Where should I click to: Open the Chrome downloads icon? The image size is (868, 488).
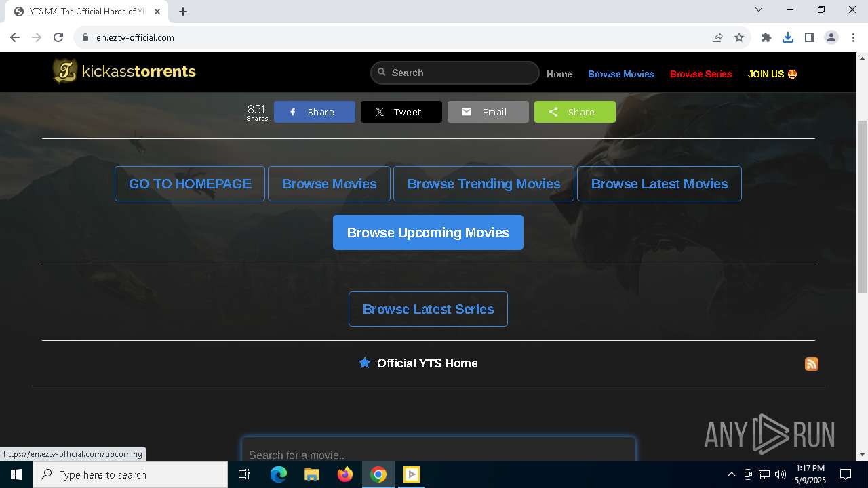788,37
